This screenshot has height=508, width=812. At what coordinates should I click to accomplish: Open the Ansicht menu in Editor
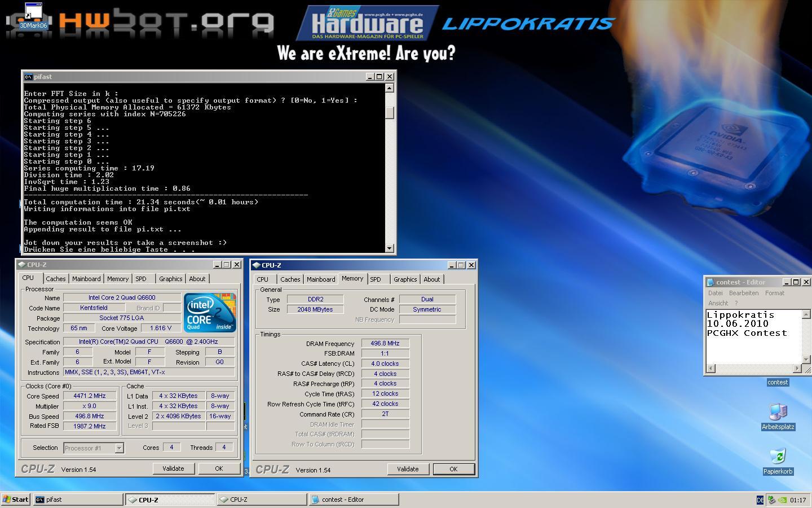coord(718,303)
